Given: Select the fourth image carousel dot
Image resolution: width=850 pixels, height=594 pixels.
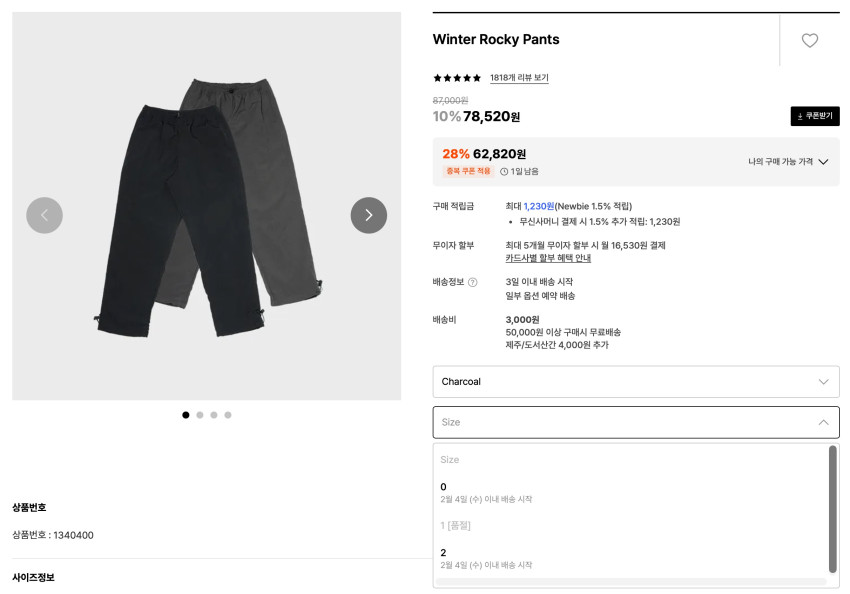Looking at the screenshot, I should [x=228, y=415].
